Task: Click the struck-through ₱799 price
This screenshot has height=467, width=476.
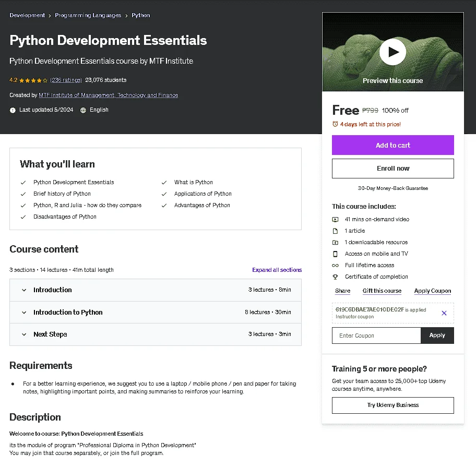Action: pos(370,111)
